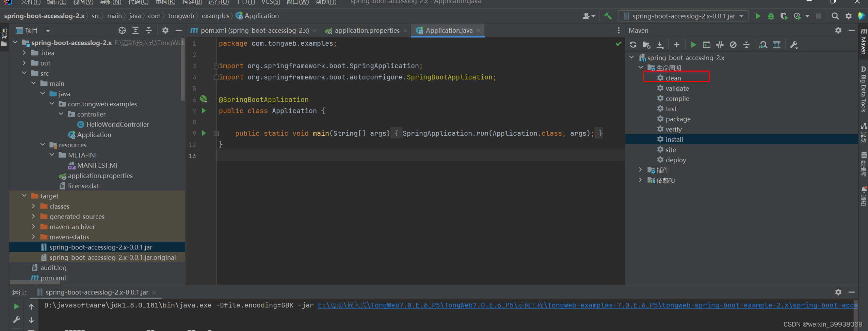868x331 pixels.
Task: Toggle Maven offline mode
Action: pyautogui.click(x=720, y=45)
